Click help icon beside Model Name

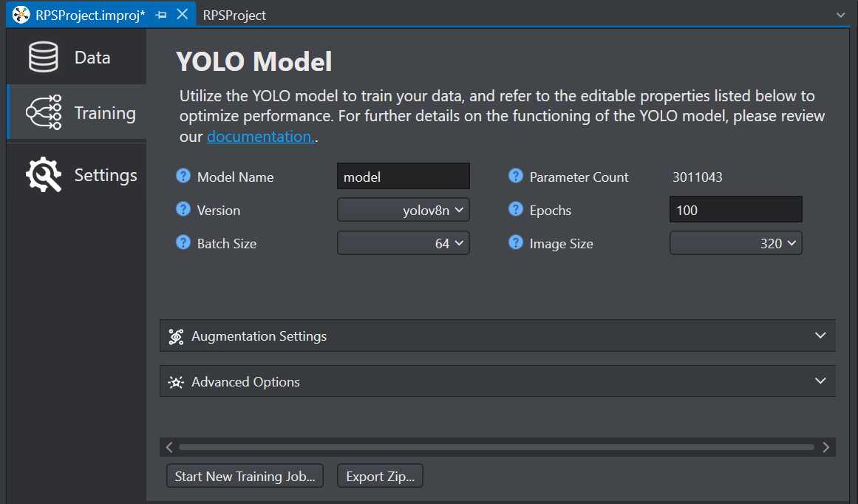coord(183,176)
